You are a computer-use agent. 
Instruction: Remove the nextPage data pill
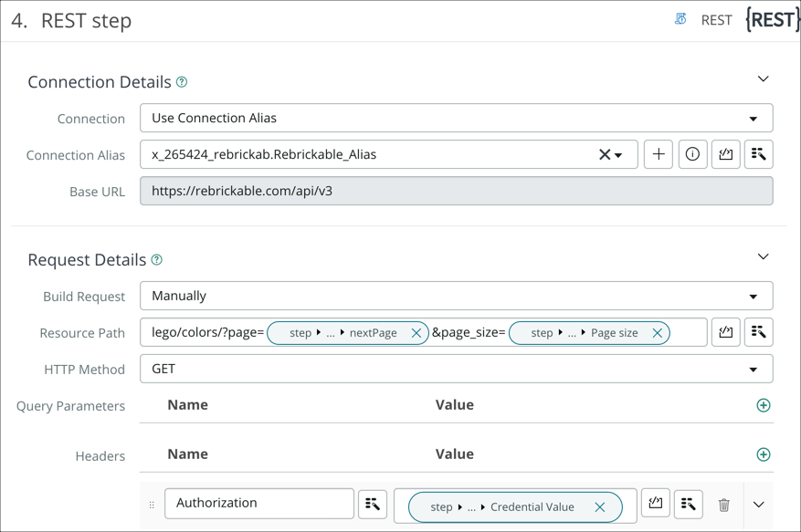pyautogui.click(x=416, y=333)
